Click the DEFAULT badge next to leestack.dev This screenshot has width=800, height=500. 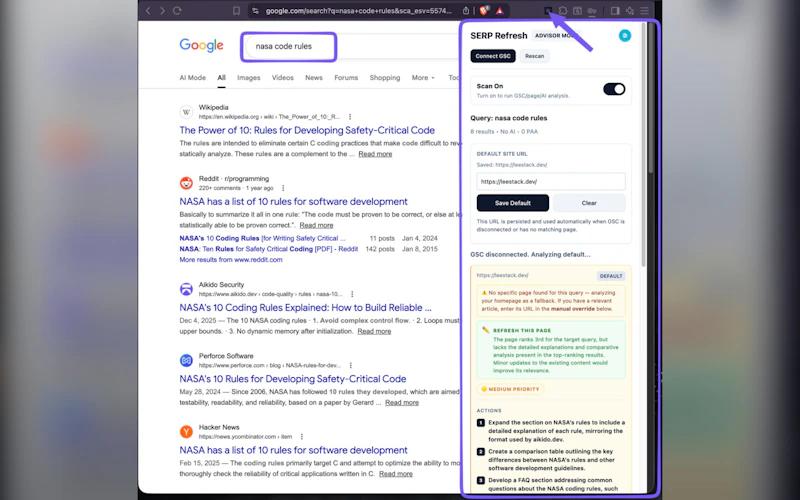[611, 276]
